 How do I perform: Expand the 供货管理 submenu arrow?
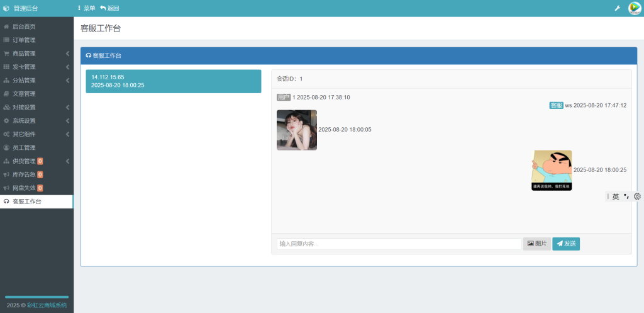tap(67, 161)
